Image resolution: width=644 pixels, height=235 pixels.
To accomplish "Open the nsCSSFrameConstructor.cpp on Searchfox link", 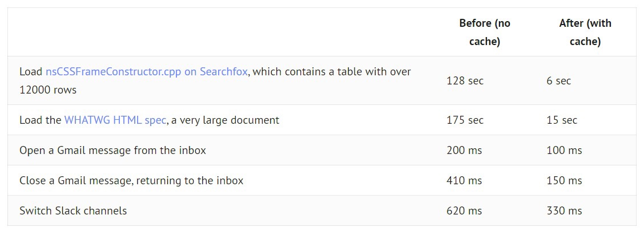I will [146, 72].
